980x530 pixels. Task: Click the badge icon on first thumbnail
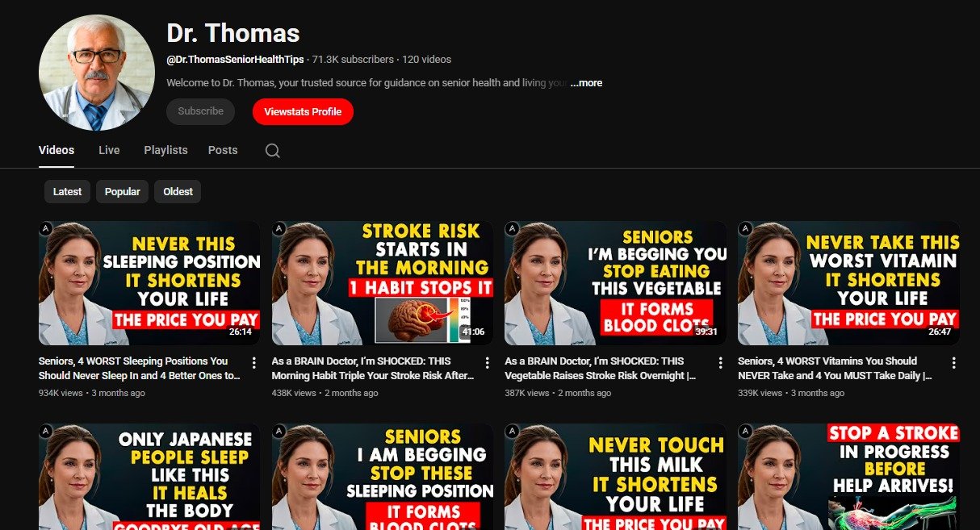click(x=47, y=229)
